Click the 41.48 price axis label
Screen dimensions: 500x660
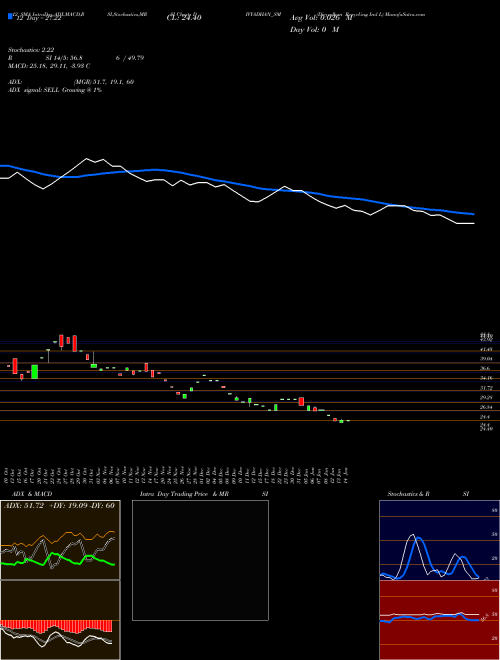(x=487, y=350)
